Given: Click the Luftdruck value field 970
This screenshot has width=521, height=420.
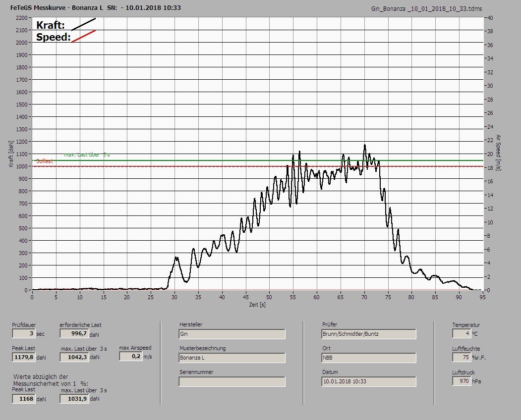Looking at the screenshot, I should tap(461, 381).
